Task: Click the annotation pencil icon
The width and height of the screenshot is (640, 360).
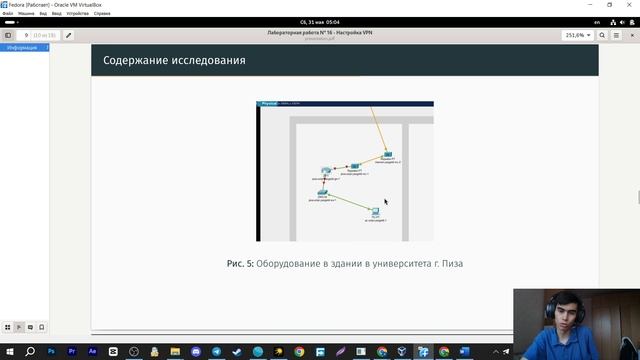Action: coord(69,36)
